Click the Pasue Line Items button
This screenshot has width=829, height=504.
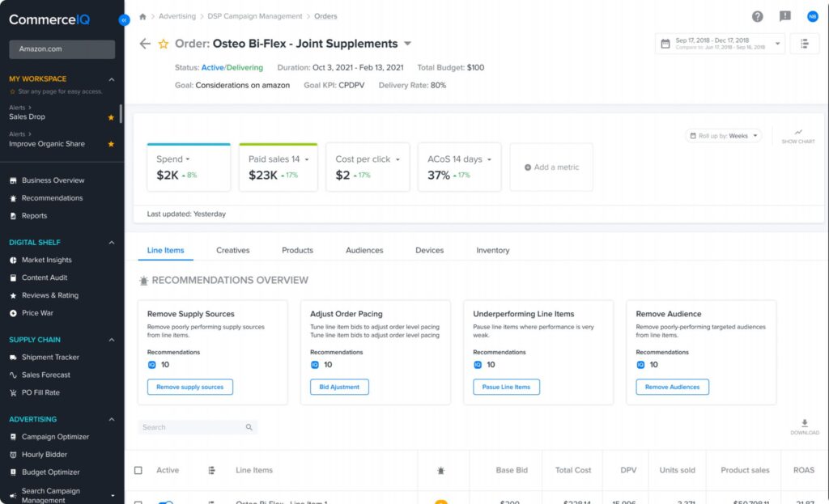coord(506,387)
